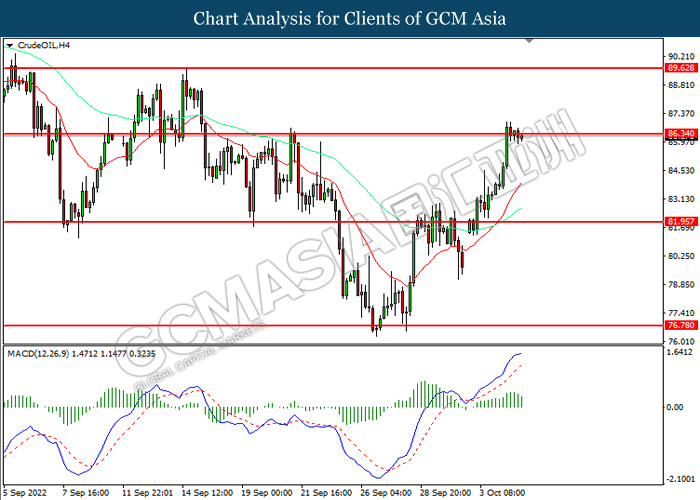Click the 0.00 MACD scale value

pyautogui.click(x=675, y=407)
